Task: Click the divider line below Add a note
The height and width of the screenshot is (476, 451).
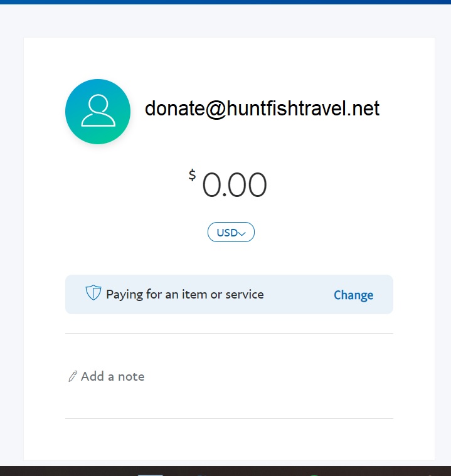Action: coord(229,418)
